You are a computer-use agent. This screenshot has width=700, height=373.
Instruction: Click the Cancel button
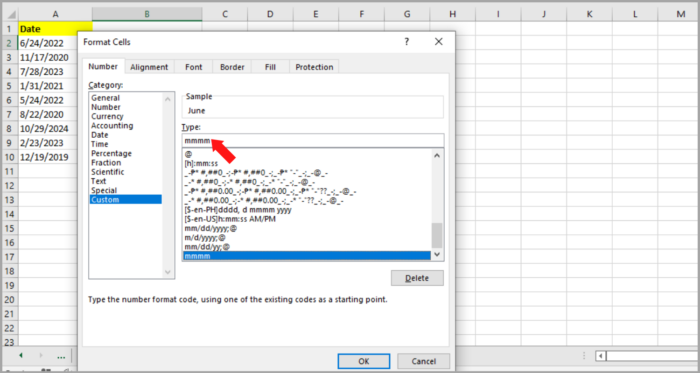(423, 361)
